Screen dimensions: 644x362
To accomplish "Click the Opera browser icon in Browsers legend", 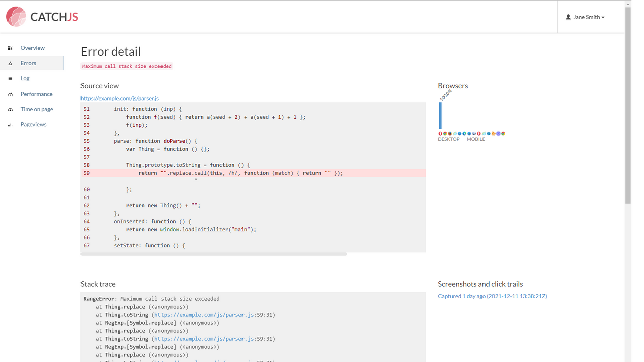I will [440, 134].
